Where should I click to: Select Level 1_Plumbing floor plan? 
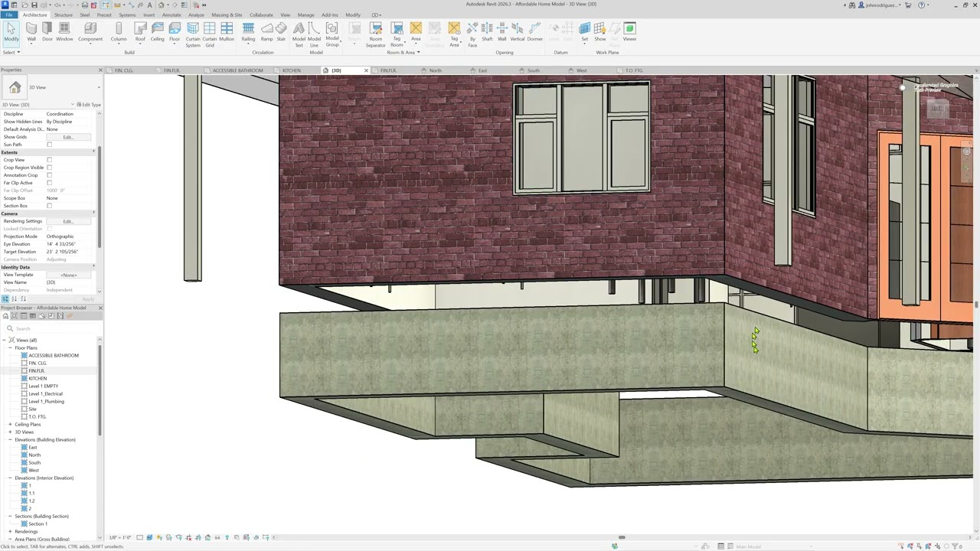pos(46,402)
